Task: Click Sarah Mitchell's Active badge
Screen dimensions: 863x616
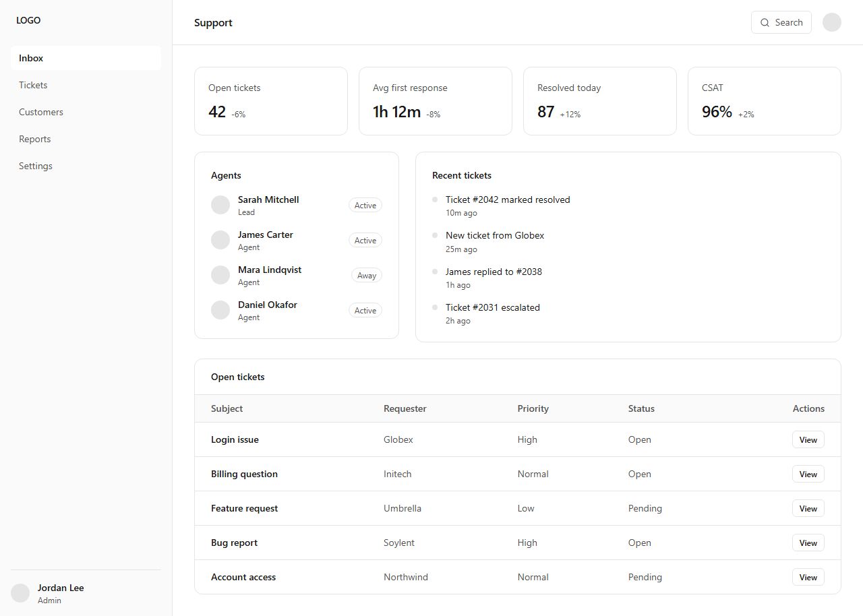Action: tap(365, 205)
